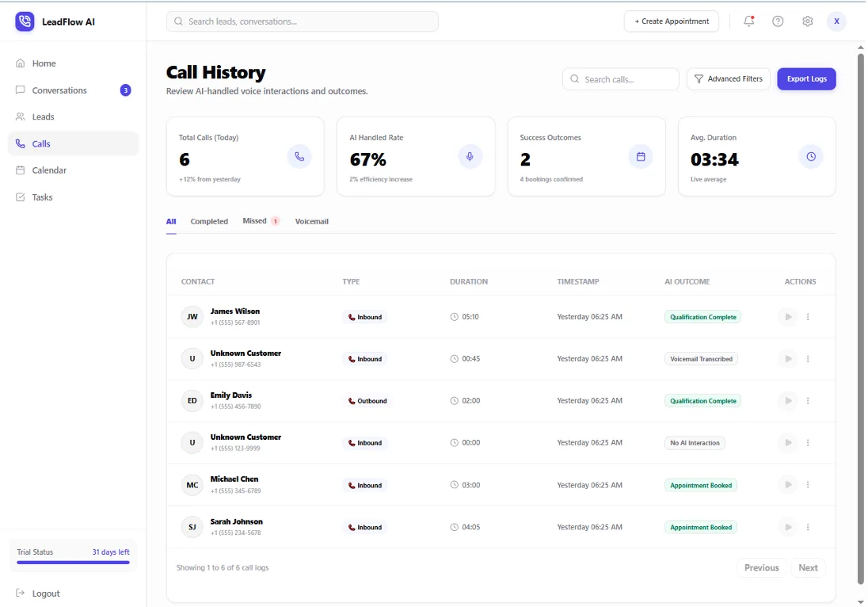The image size is (868, 607).
Task: Click the 05:10 duration value
Action: tap(470, 317)
